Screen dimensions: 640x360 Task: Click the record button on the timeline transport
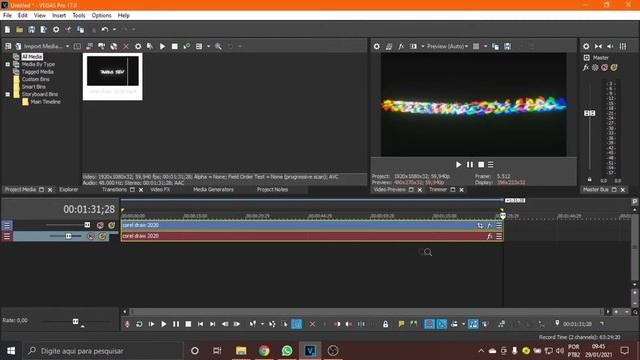coord(127,324)
